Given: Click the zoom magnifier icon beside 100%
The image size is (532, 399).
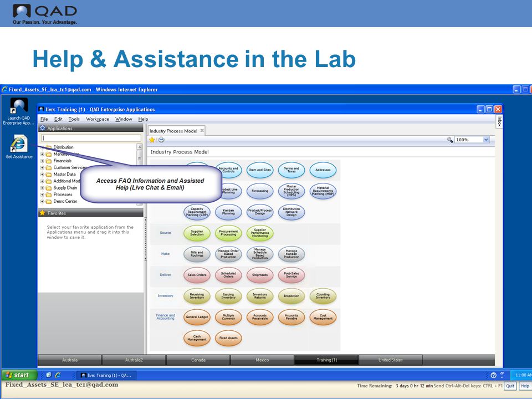Looking at the screenshot, I should [x=450, y=140].
